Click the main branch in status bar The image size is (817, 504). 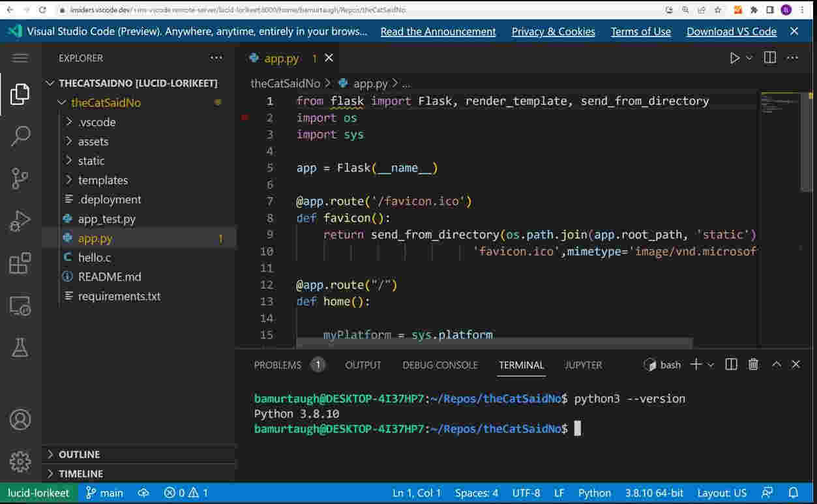point(105,493)
